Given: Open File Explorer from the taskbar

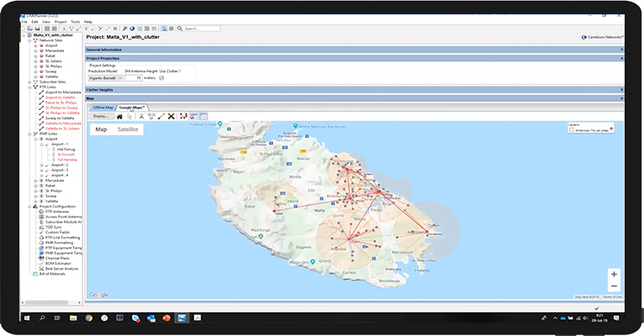Looking at the screenshot, I should click(x=73, y=318).
